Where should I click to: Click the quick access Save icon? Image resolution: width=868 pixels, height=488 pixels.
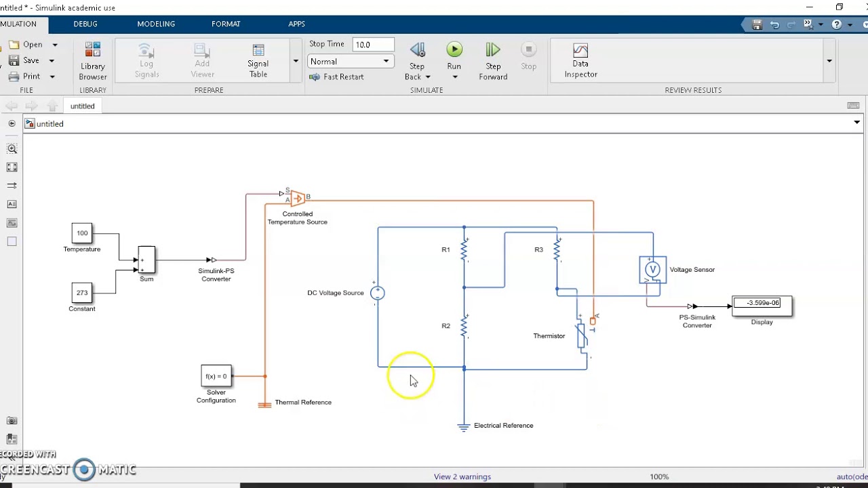click(x=757, y=24)
